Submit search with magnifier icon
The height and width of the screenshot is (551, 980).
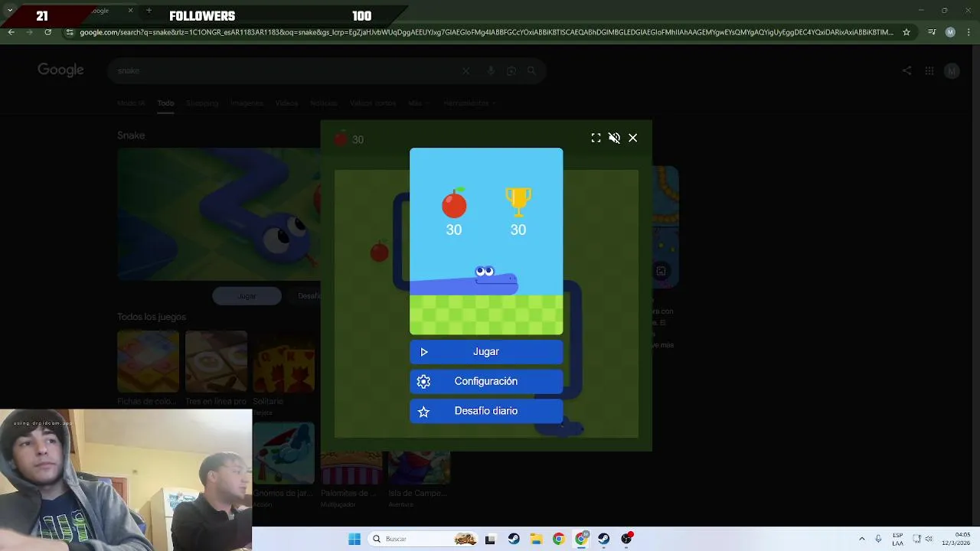coord(531,70)
